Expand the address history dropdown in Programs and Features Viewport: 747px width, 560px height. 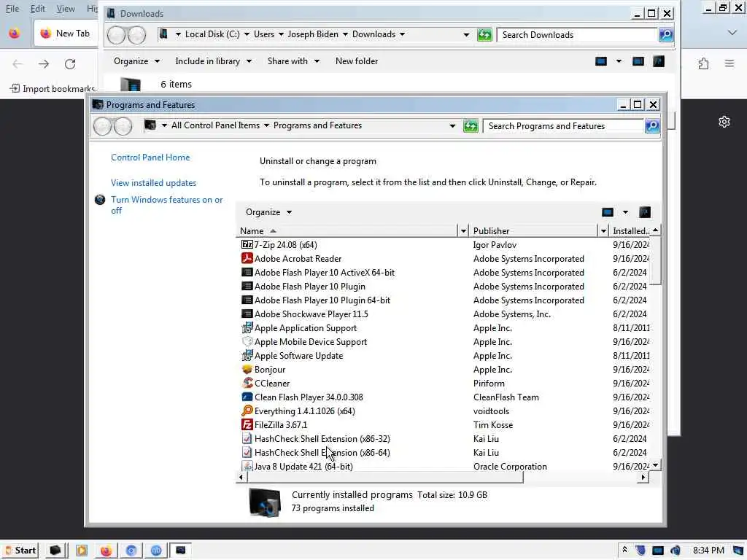(452, 126)
